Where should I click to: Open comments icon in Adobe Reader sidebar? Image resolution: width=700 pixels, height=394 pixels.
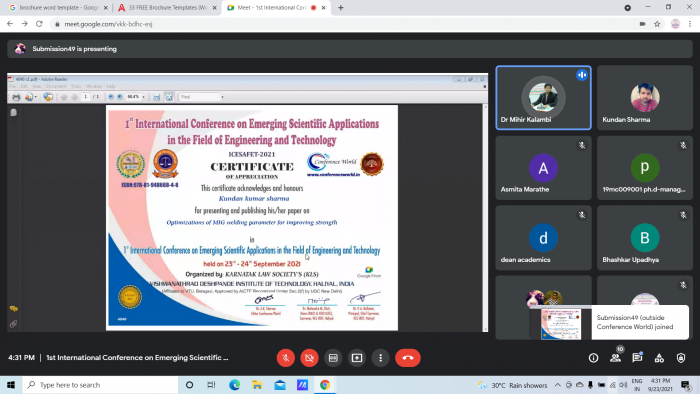[x=13, y=309]
